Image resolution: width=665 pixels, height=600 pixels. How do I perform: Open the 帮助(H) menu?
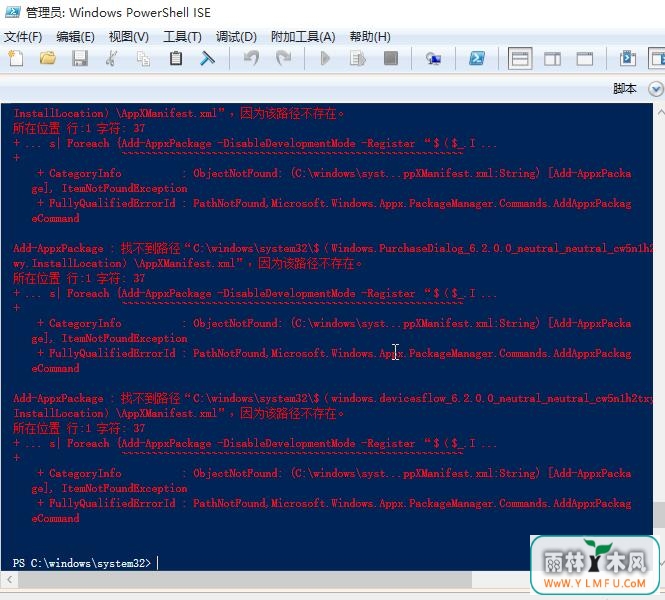click(x=370, y=37)
